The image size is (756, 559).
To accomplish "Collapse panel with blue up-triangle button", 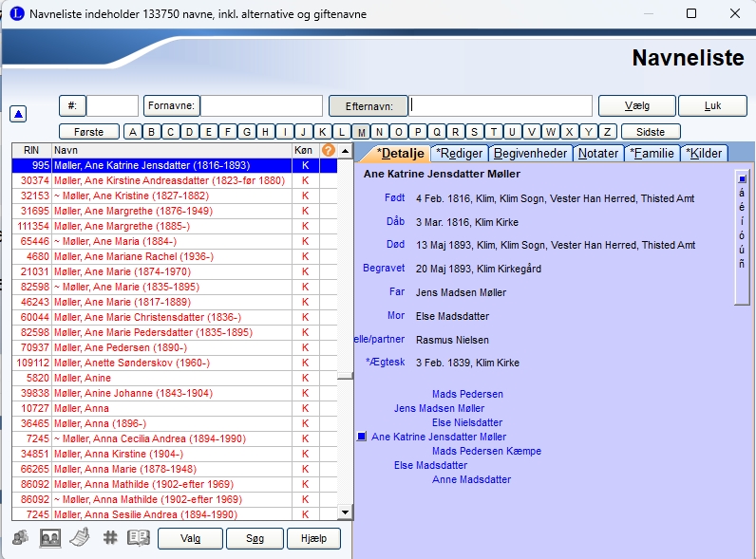I will point(18,114).
